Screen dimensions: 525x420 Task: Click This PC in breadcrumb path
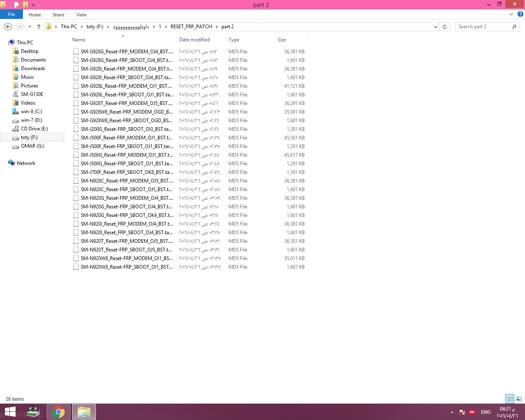point(68,27)
